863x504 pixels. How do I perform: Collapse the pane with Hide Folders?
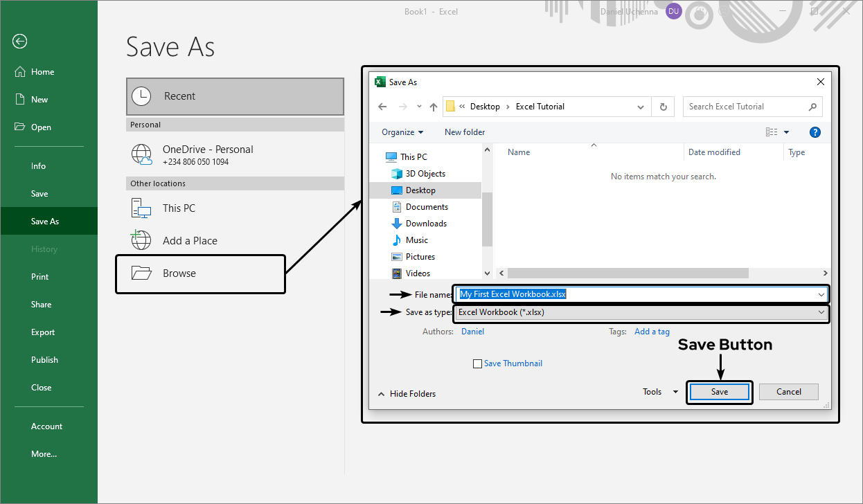click(x=407, y=394)
